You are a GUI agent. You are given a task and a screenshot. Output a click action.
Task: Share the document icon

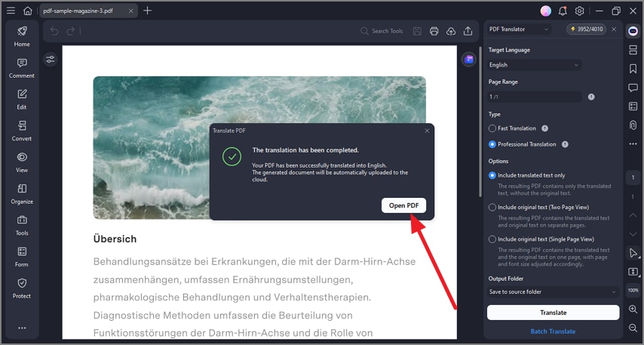[x=468, y=31]
